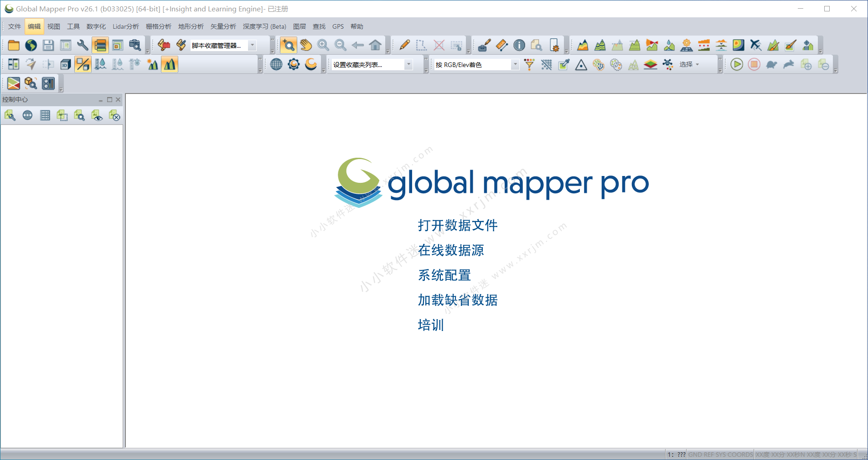Click the triangle with center dot icon
This screenshot has height=460, width=868.
pyautogui.click(x=581, y=64)
